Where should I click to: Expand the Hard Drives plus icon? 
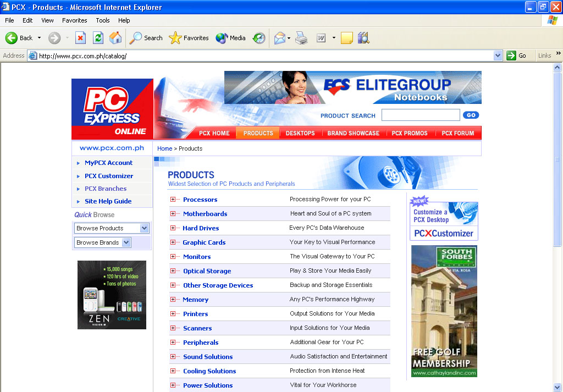coord(173,228)
